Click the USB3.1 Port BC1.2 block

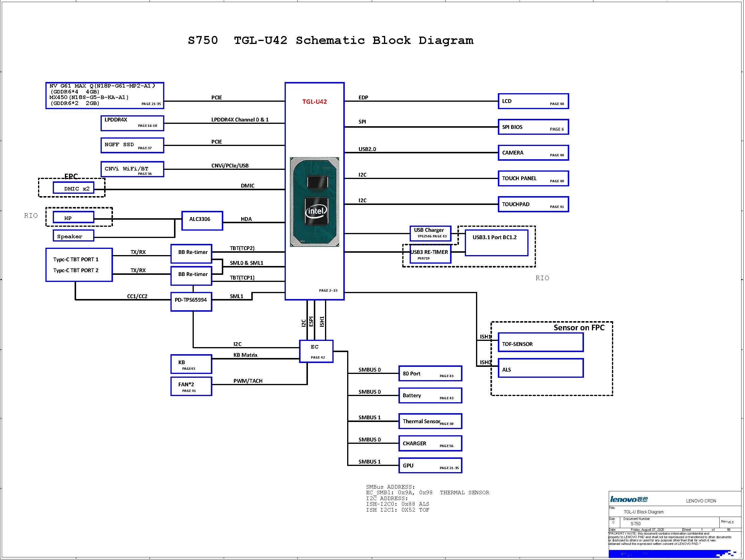tap(496, 243)
